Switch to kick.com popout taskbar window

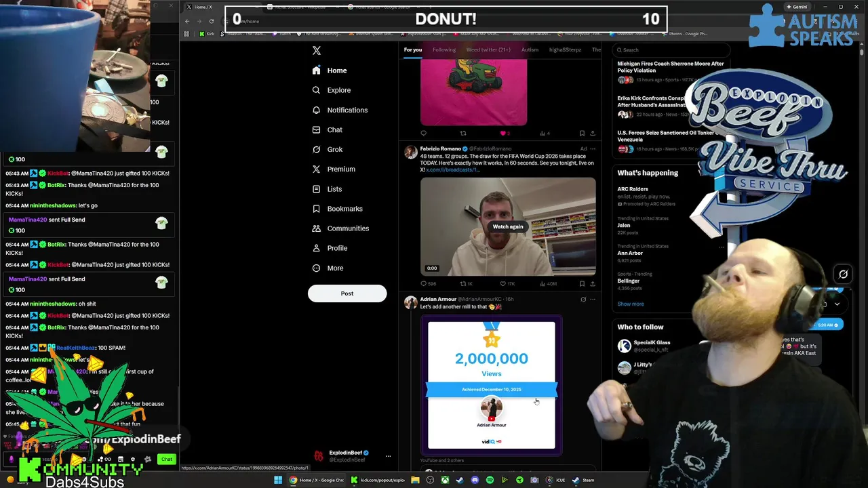378,481
